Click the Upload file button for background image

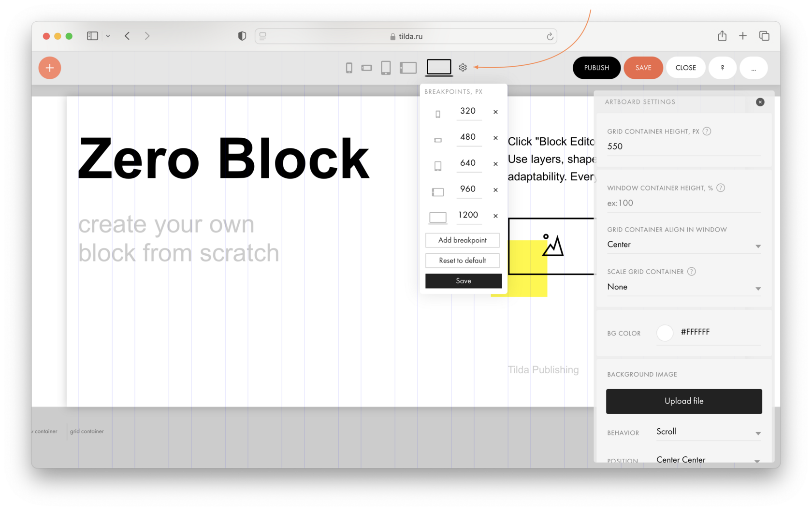pyautogui.click(x=683, y=401)
